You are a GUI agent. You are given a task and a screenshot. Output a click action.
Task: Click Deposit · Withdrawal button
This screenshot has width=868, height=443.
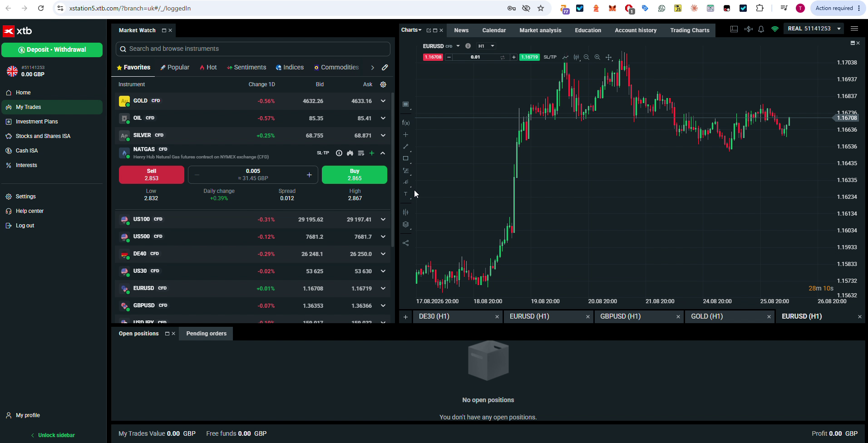coord(52,49)
